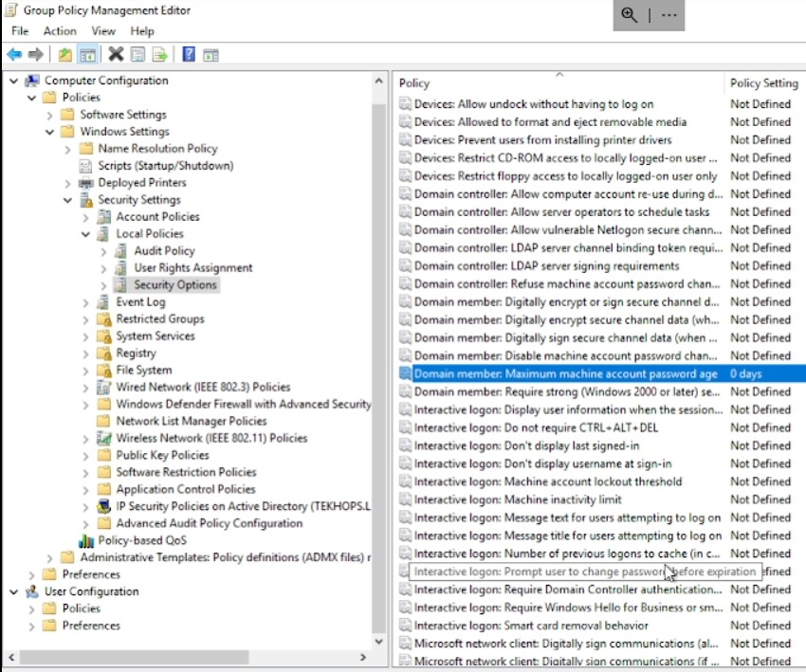
Task: Collapse the Computer Configuration node
Action: click(x=14, y=81)
